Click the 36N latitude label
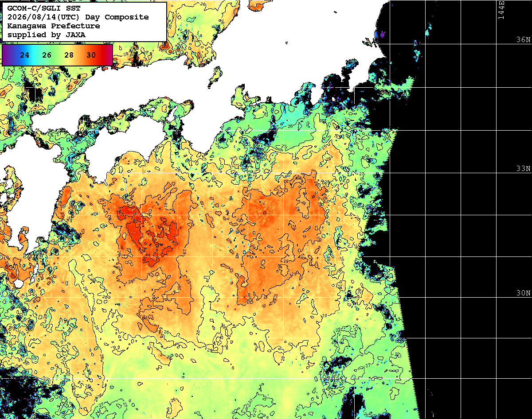 tap(523, 39)
